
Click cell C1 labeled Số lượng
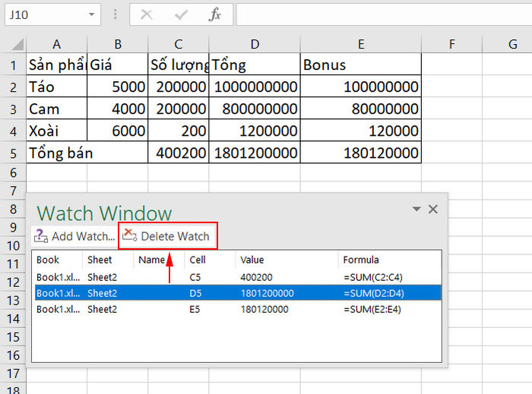[179, 65]
